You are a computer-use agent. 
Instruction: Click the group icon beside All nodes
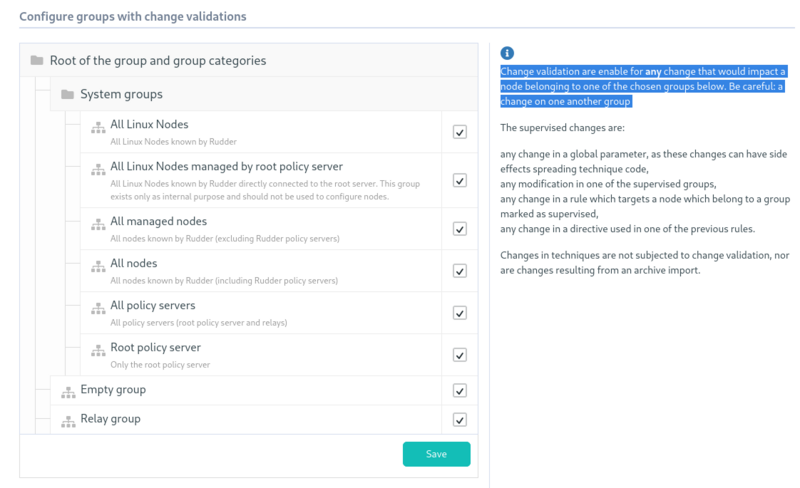point(98,266)
